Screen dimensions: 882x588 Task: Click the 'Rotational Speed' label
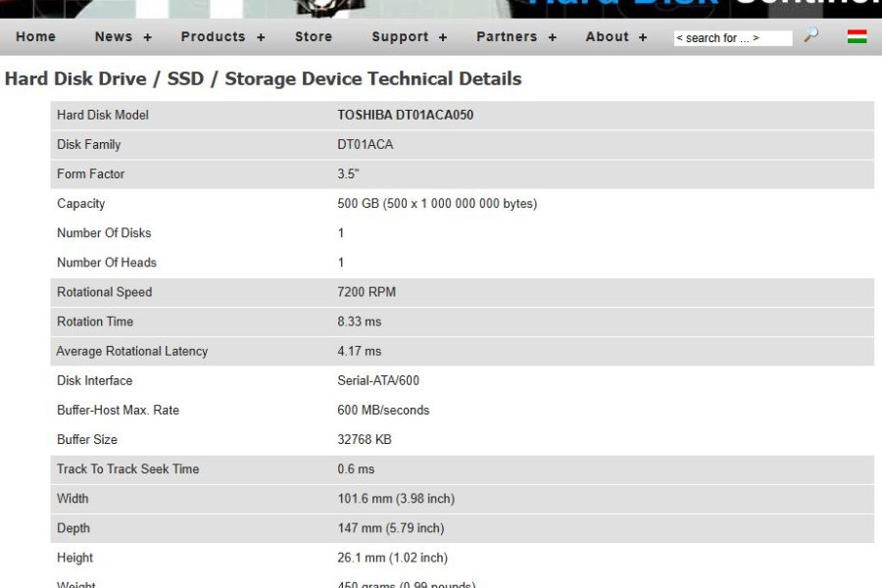point(105,292)
